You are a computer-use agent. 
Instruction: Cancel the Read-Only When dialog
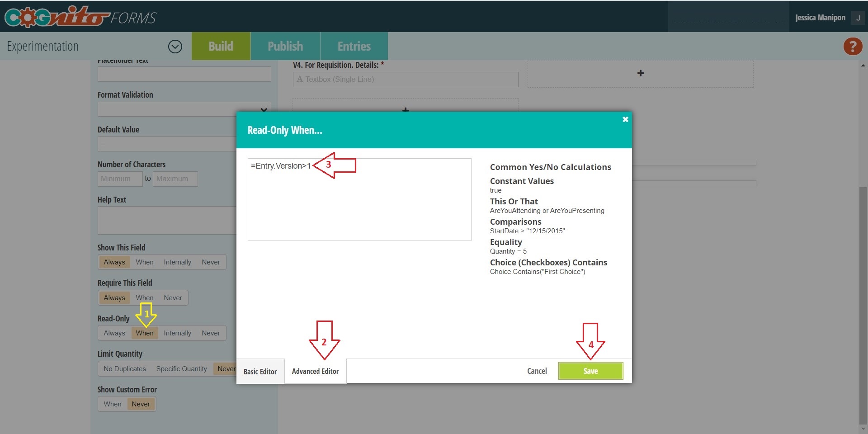tap(537, 371)
